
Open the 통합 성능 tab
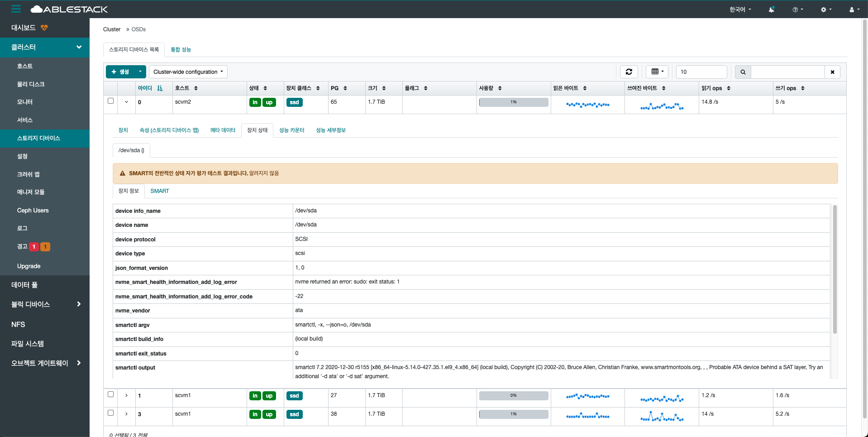(x=181, y=49)
